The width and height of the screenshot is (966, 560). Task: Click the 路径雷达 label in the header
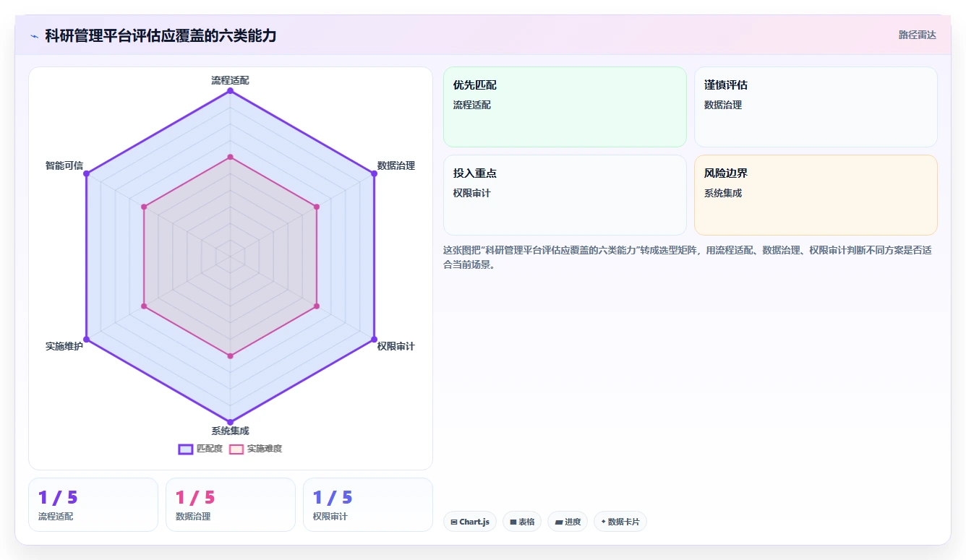(918, 35)
